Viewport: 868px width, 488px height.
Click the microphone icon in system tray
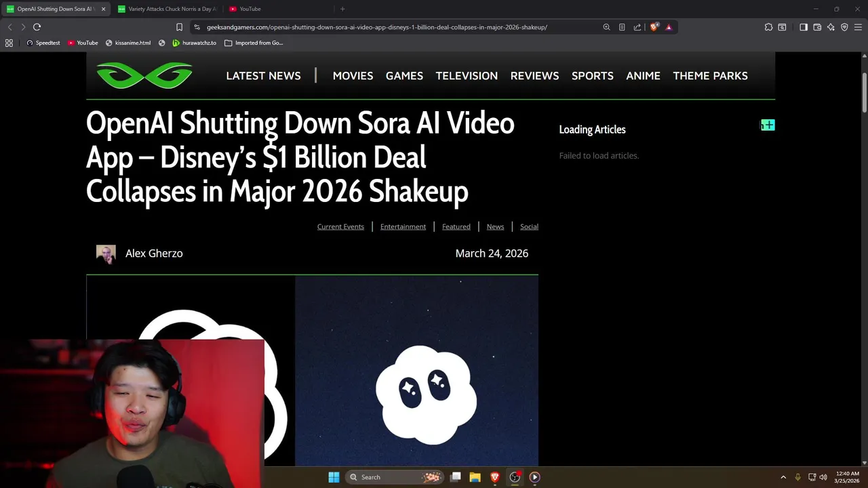coord(797,477)
